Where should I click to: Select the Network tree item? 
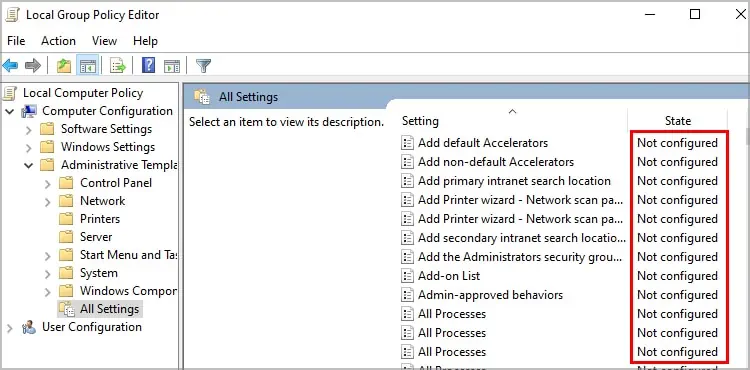[x=102, y=201]
